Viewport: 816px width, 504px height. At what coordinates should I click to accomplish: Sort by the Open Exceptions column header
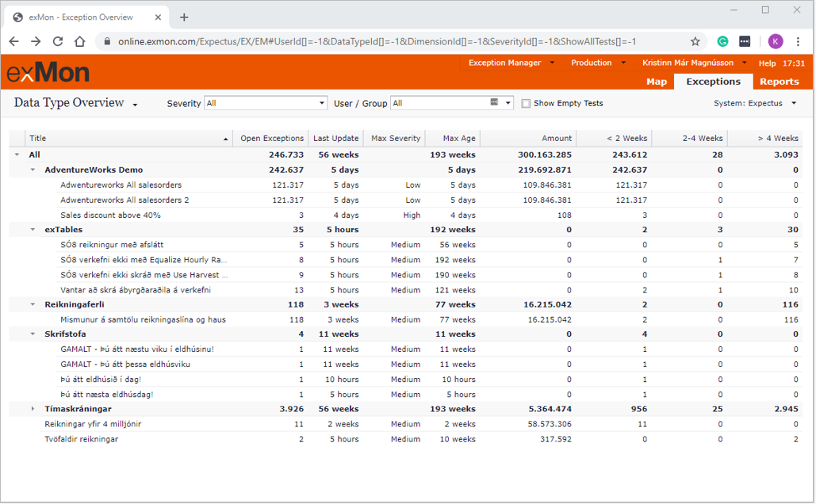pos(272,139)
